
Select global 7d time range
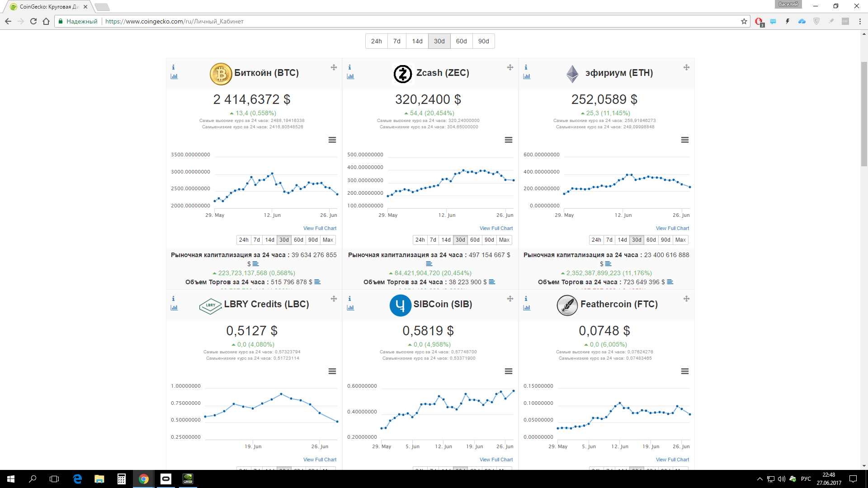tap(396, 41)
